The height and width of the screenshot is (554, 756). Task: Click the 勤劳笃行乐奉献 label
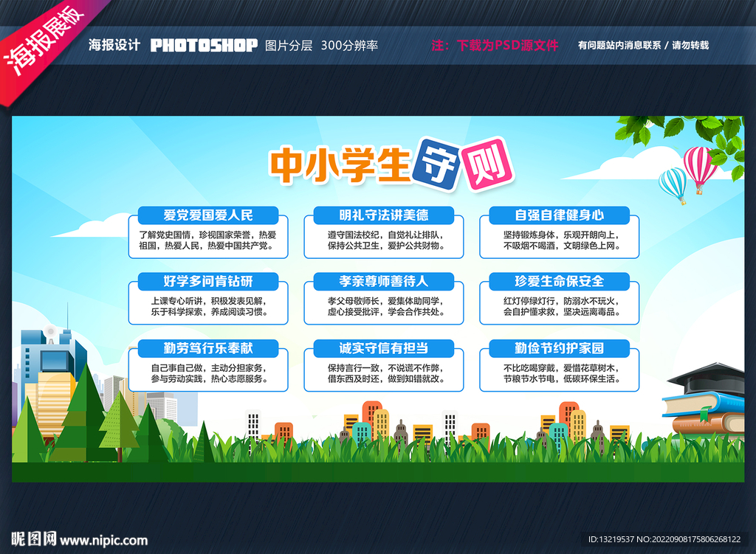(209, 348)
